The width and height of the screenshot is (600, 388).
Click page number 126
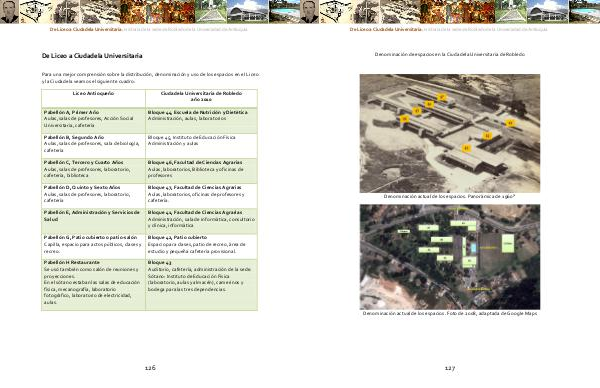(x=150, y=368)
